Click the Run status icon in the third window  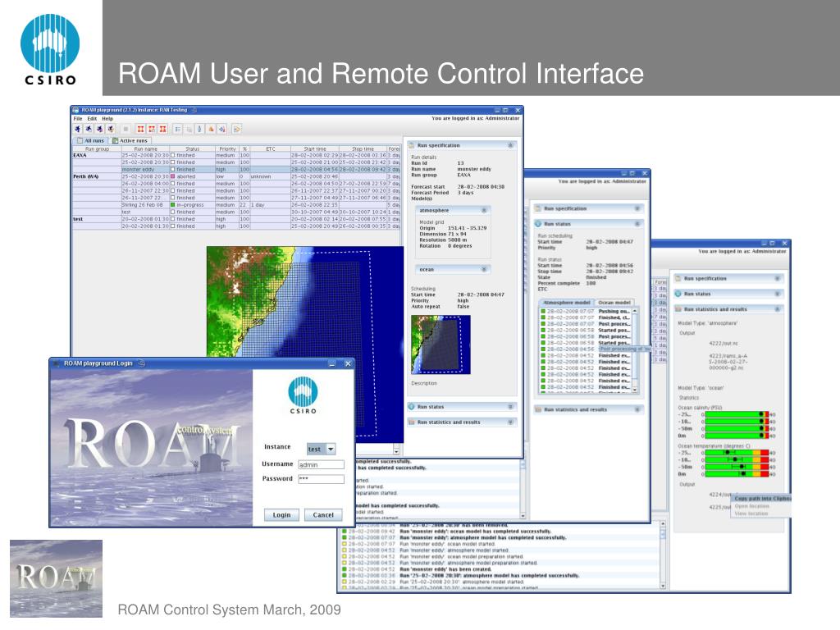(x=678, y=294)
